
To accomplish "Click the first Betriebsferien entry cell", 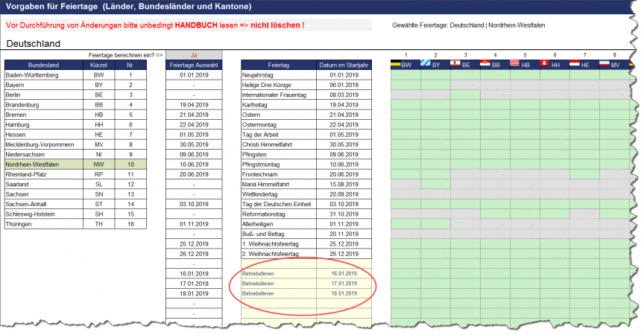I will click(x=279, y=273).
